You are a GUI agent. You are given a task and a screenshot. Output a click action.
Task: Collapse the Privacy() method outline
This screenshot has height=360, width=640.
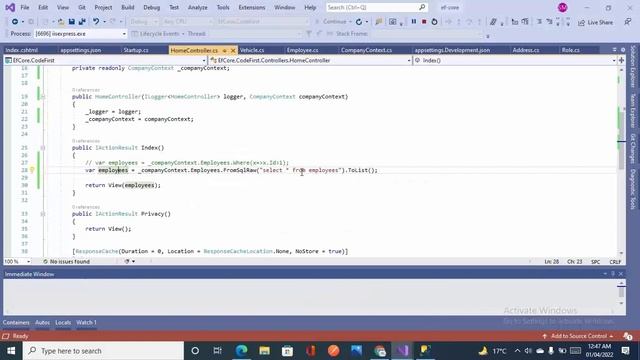(x=42, y=214)
